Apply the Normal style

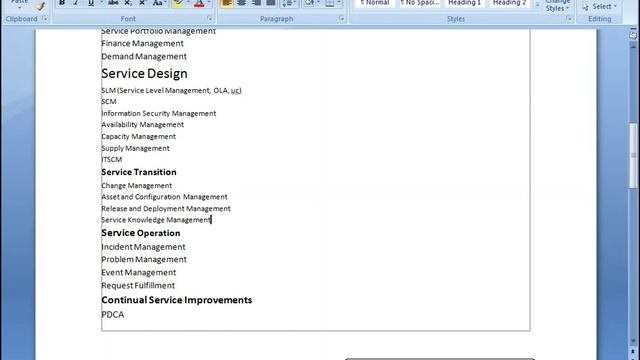click(x=375, y=3)
